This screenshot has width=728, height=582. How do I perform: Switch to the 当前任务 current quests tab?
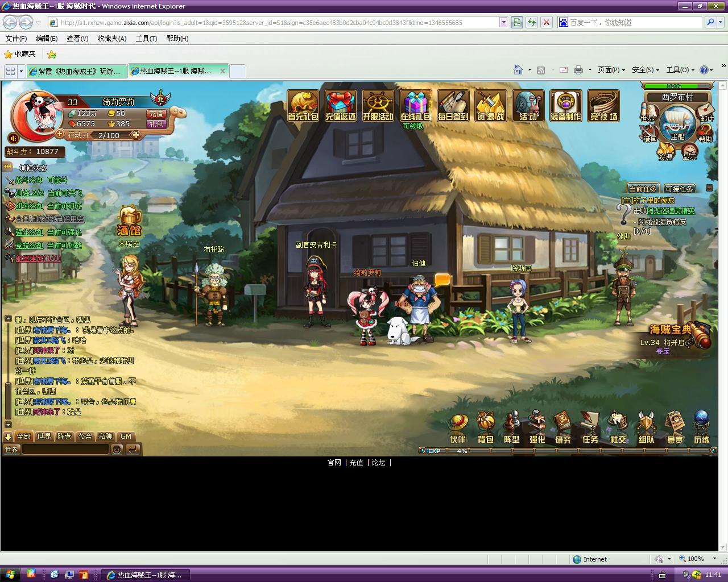tap(642, 189)
